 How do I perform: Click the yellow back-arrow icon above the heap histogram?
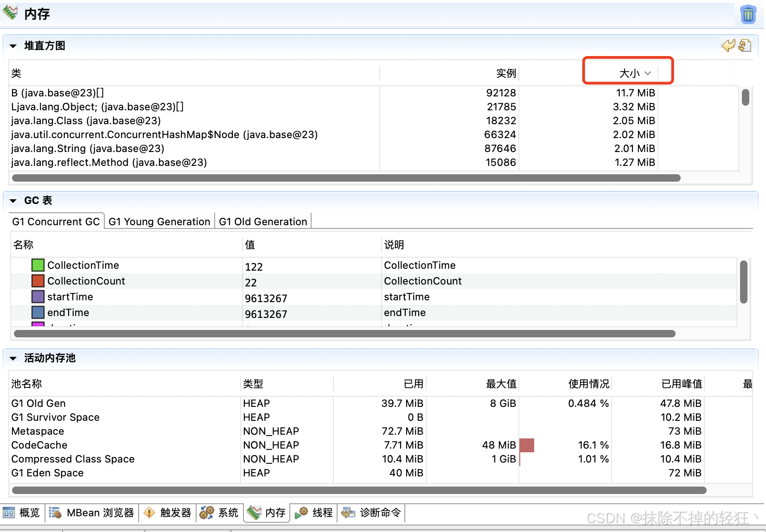(728, 45)
